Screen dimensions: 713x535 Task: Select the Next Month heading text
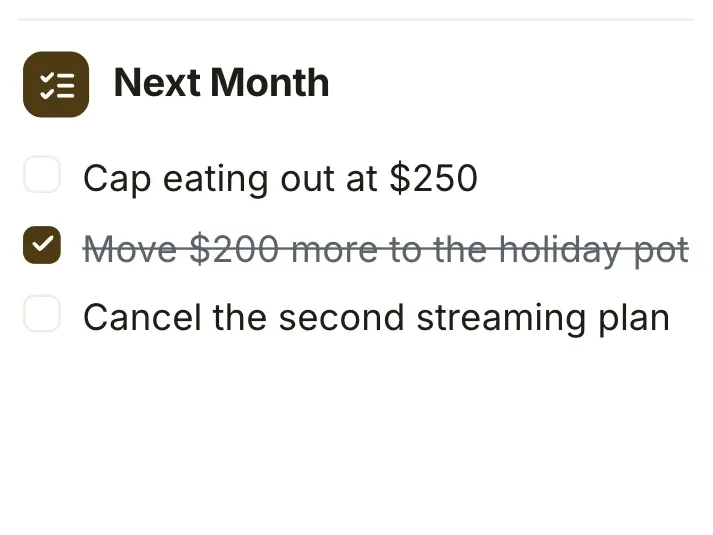[221, 83]
